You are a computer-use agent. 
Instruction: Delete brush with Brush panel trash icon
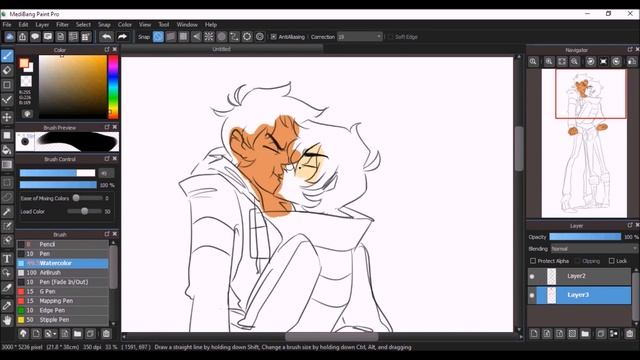[106, 334]
